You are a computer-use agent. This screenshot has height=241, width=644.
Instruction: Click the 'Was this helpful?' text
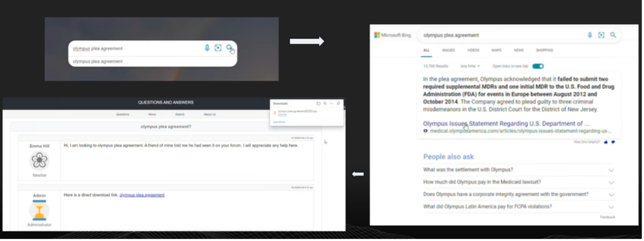(587, 142)
